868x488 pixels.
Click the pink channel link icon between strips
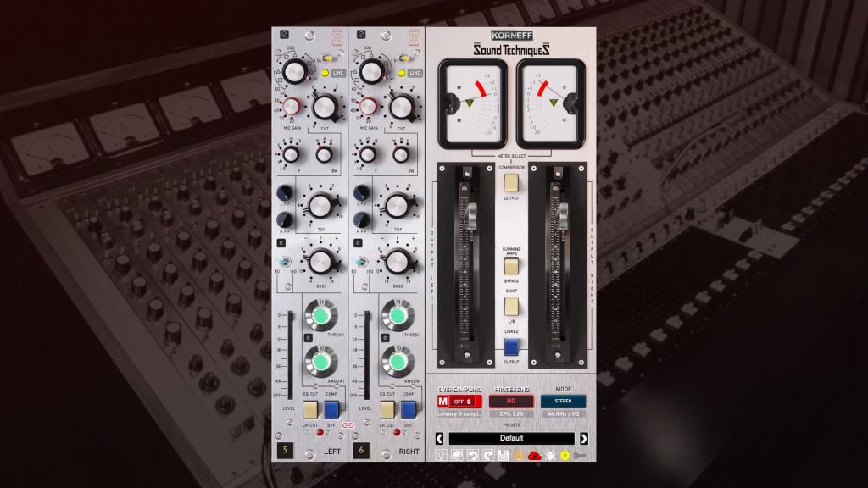pos(348,425)
